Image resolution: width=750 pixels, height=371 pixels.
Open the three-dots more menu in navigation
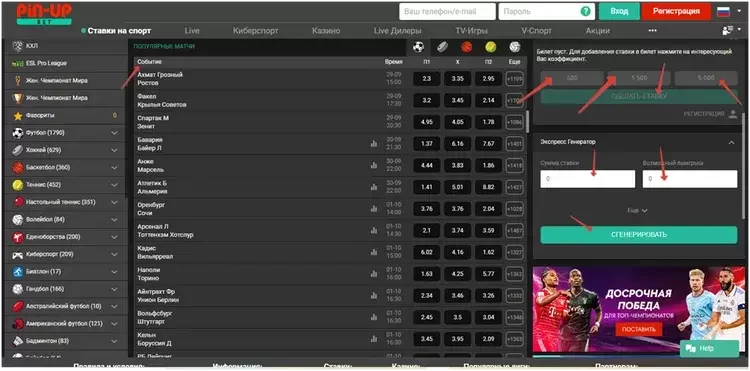coord(652,31)
